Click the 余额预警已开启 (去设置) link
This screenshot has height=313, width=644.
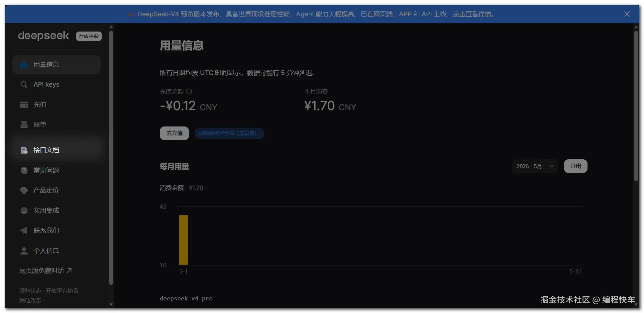pos(229,133)
